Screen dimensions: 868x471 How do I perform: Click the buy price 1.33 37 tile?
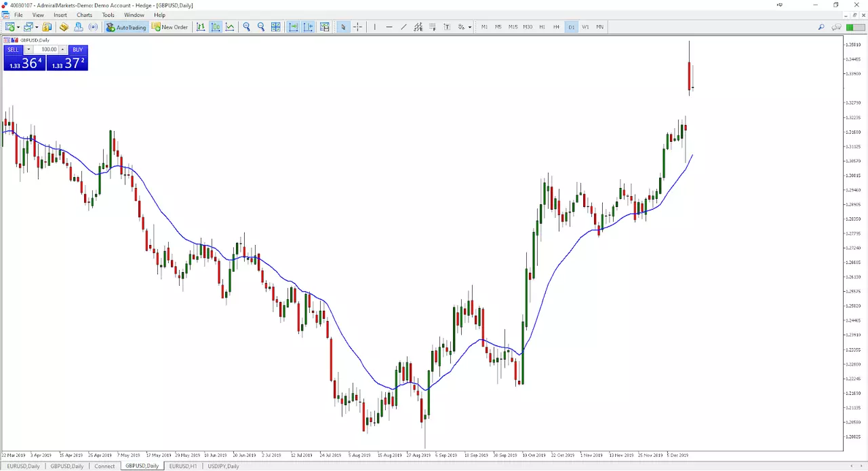[66, 62]
